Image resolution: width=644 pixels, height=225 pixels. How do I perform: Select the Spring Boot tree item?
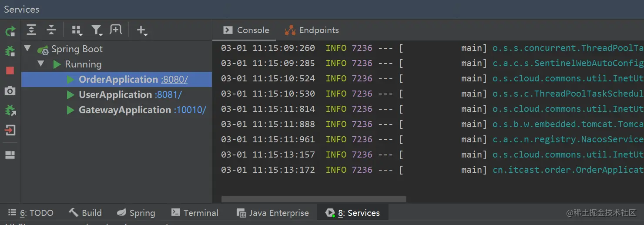[x=77, y=49]
